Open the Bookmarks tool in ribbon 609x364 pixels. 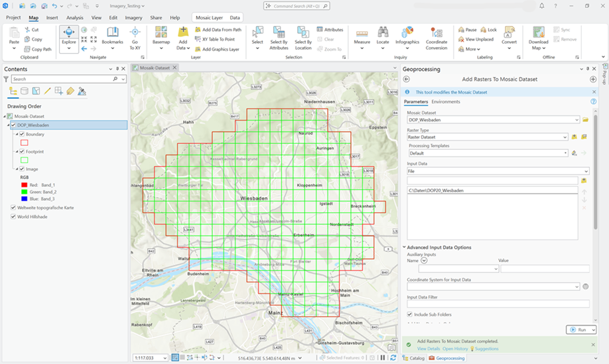point(113,36)
